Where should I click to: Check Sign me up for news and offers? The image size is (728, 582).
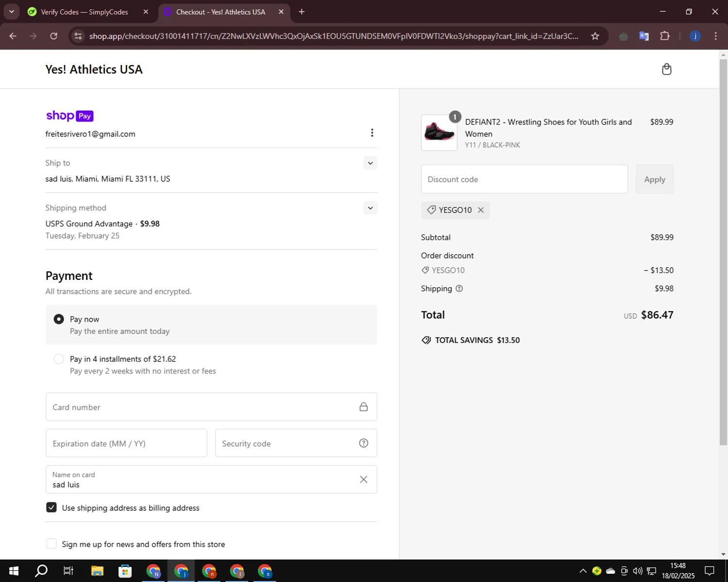pyautogui.click(x=51, y=544)
